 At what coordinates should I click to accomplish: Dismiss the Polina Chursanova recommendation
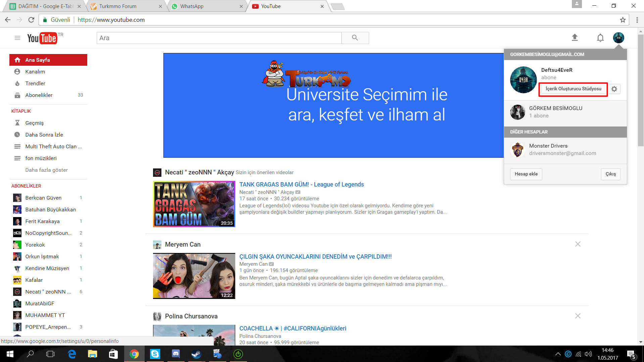point(578,316)
